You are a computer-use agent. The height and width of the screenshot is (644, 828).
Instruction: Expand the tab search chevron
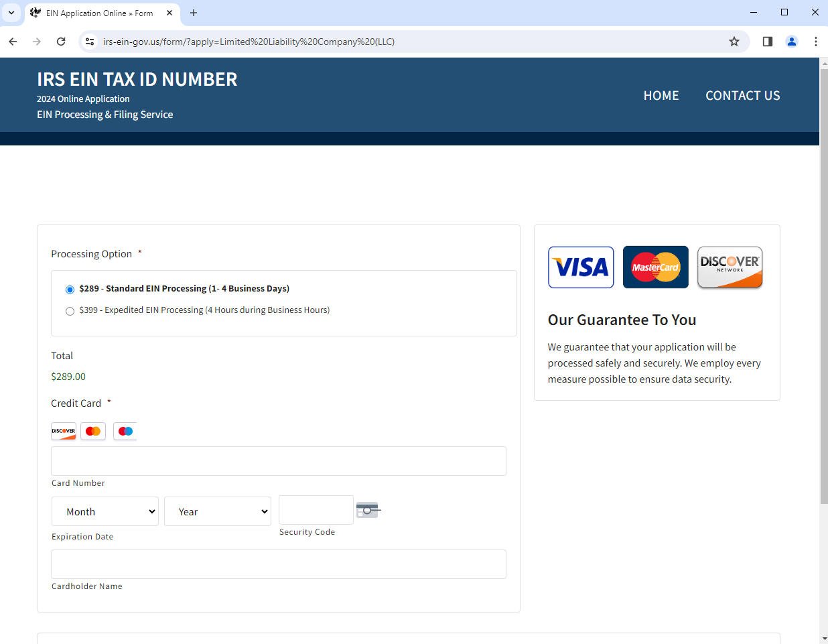click(x=11, y=13)
